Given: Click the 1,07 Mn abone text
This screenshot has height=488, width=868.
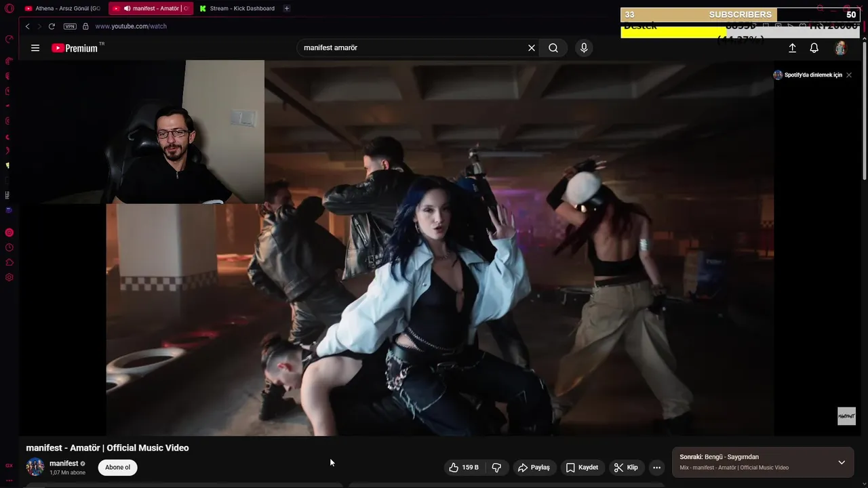Looking at the screenshot, I should click(x=67, y=472).
